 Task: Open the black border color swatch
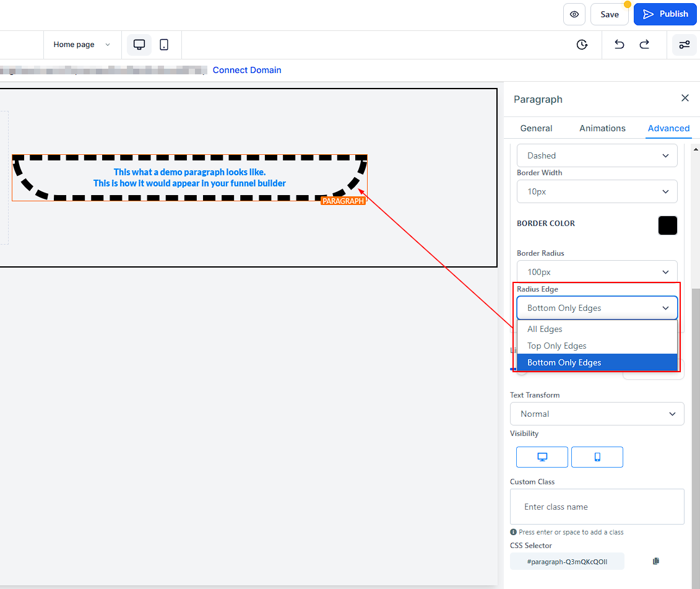(x=667, y=225)
